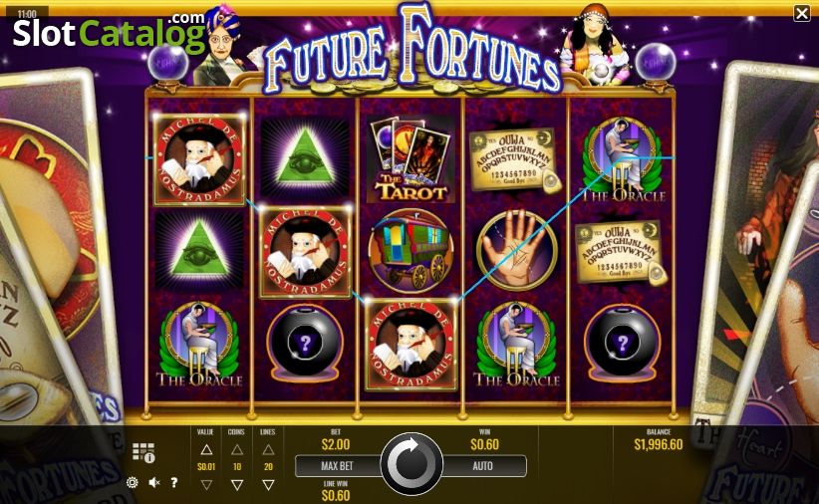Spin the reels with circular arrow button
Image resolution: width=819 pixels, height=504 pixels.
411,464
